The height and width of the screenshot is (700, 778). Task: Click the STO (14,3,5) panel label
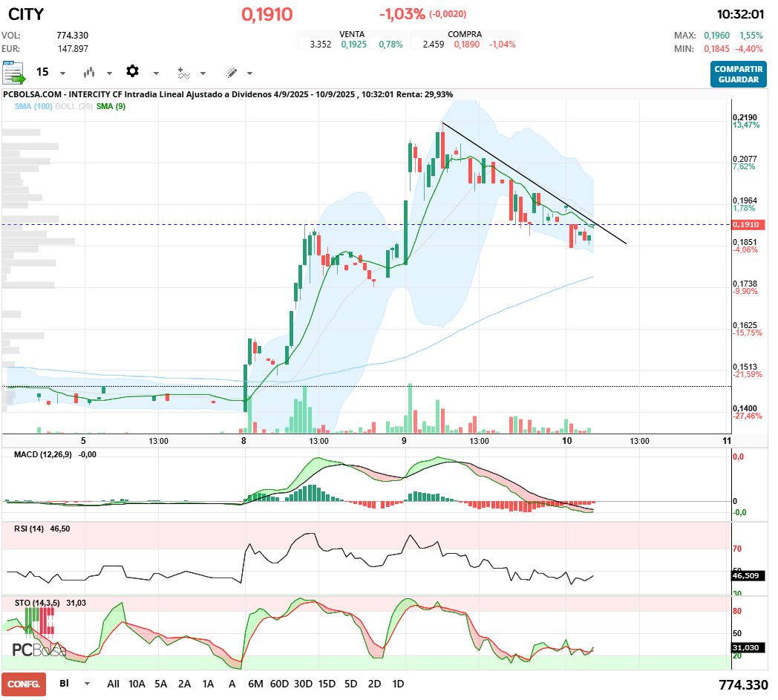tap(37, 603)
